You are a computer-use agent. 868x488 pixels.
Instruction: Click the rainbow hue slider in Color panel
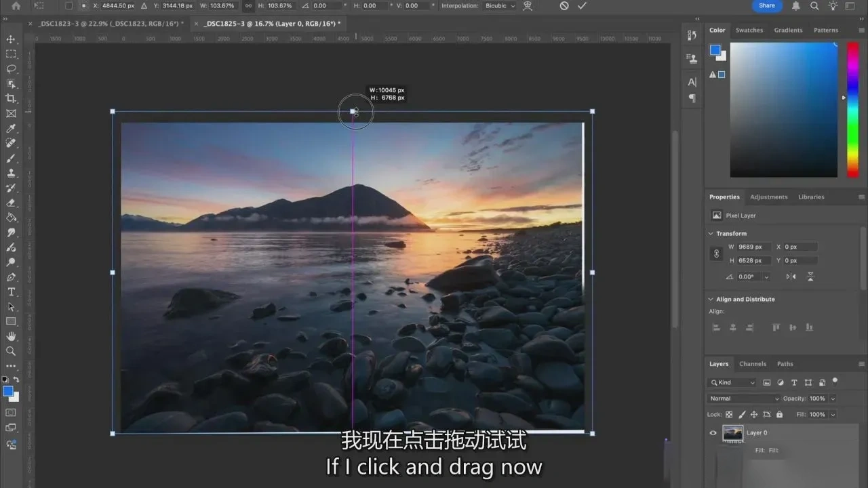tap(853, 110)
